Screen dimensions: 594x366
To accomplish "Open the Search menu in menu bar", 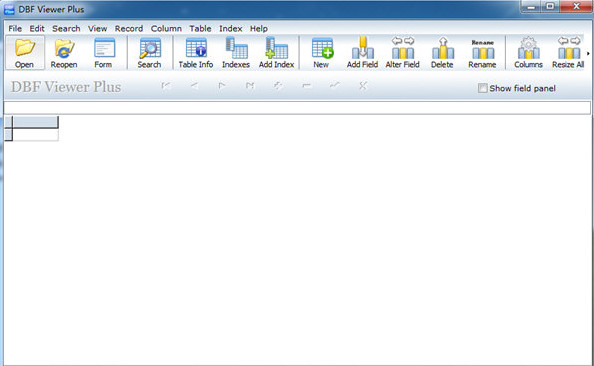I will pos(66,28).
